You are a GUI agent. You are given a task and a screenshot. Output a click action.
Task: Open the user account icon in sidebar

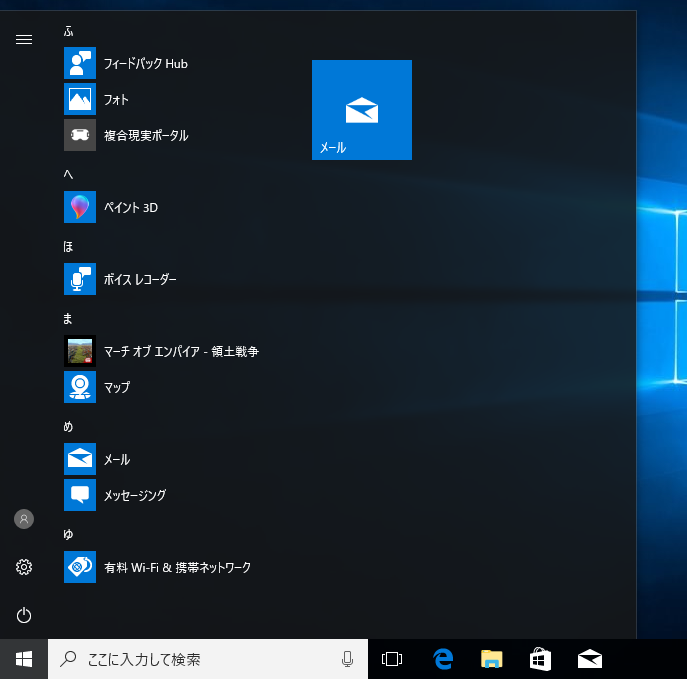point(24,519)
